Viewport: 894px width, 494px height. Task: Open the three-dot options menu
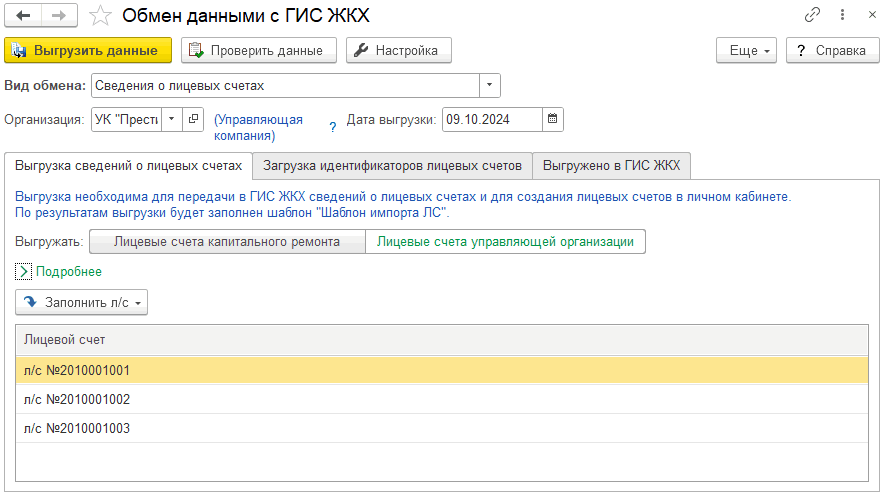coord(842,15)
